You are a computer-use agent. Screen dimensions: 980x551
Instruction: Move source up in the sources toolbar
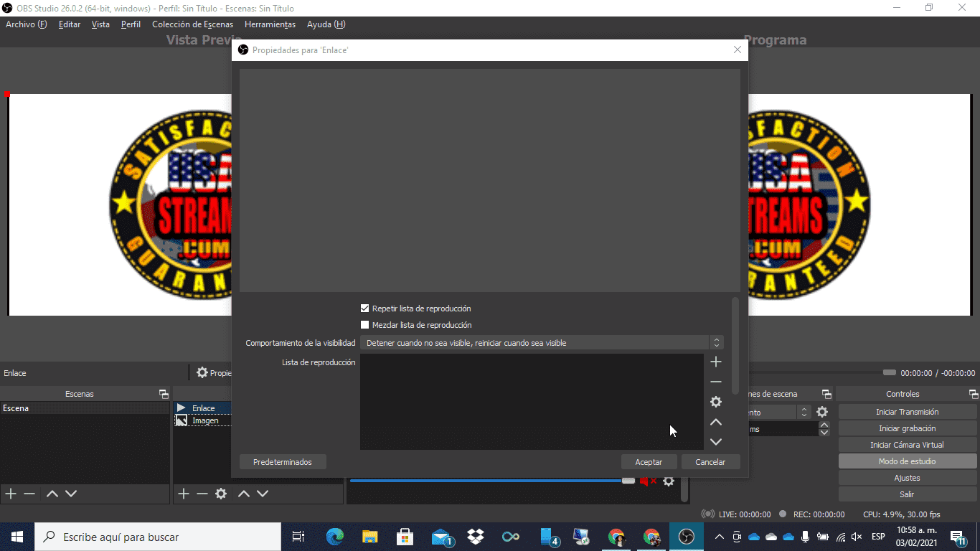[x=244, y=494]
